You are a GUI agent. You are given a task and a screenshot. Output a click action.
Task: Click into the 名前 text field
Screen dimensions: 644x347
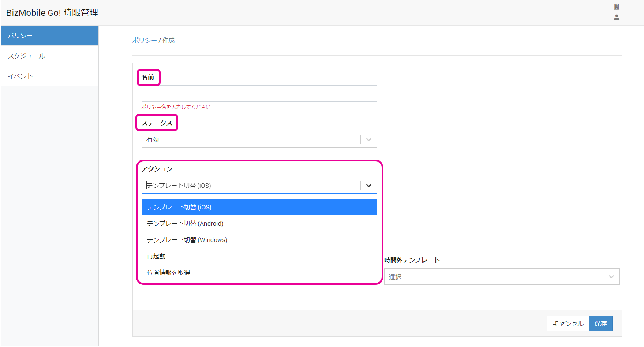click(259, 93)
